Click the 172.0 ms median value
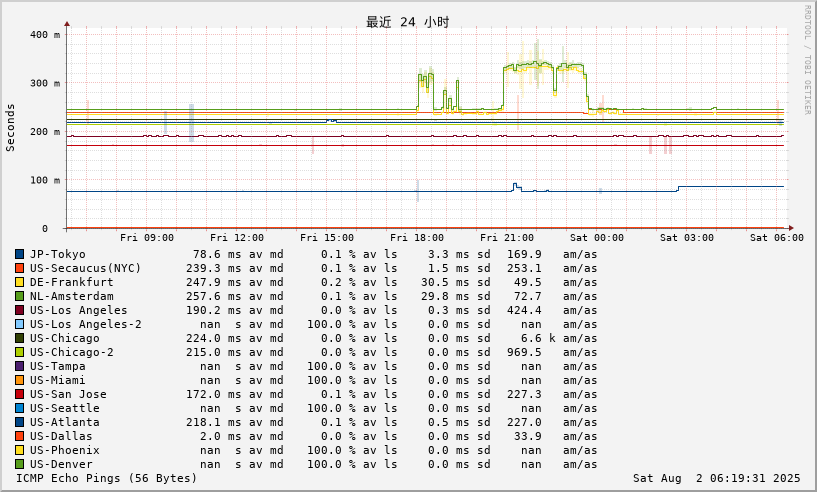This screenshot has height=492, width=817. tap(214, 395)
